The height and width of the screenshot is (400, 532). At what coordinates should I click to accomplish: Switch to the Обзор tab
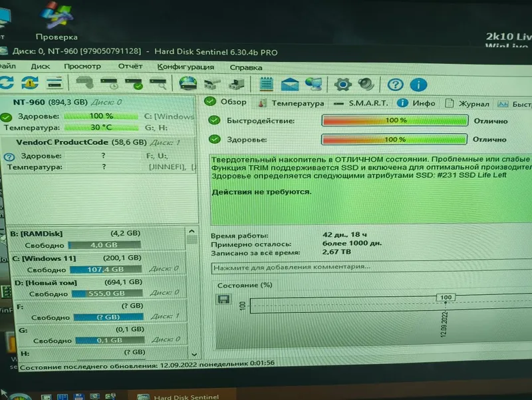[x=226, y=102]
